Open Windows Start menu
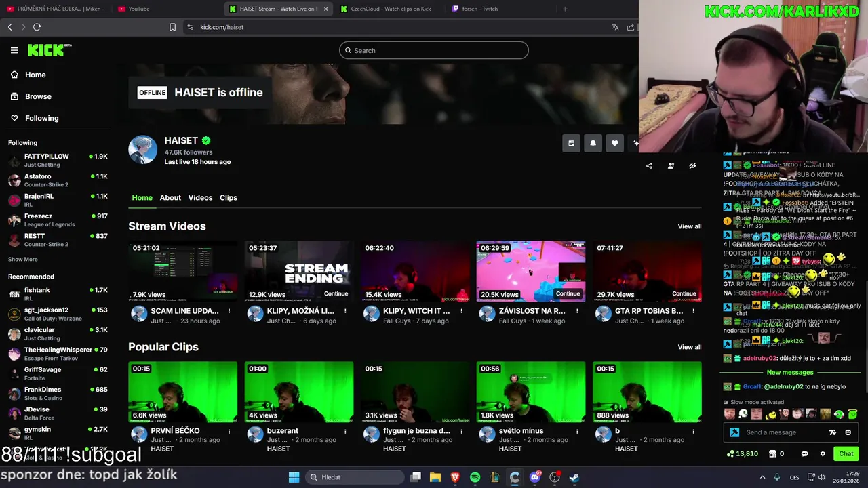Screen dimensions: 868x488 pyautogui.click(x=294, y=477)
